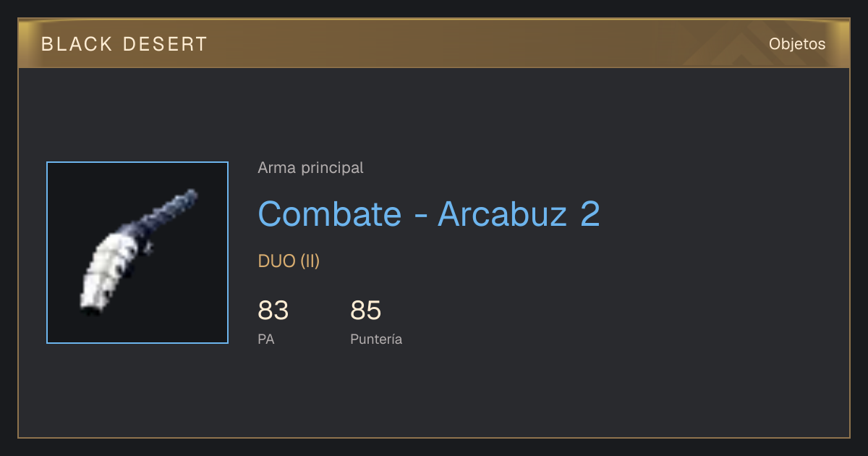Click the Arma principal category label
Viewport: 868px width, 456px height.
tap(310, 168)
